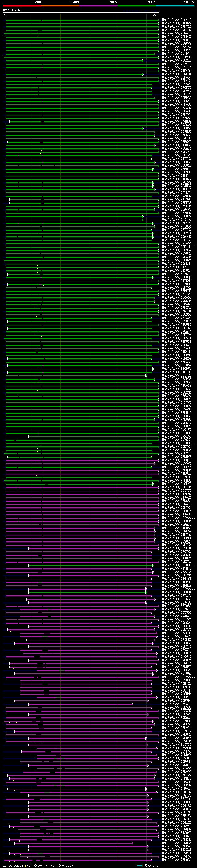Click the UniRef100_C3MTK4 hit name

[177, 507]
